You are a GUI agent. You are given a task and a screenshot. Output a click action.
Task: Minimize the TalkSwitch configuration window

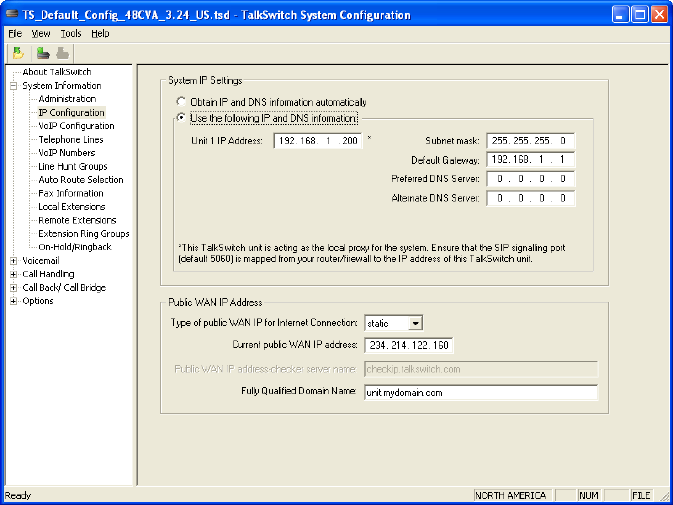click(619, 15)
